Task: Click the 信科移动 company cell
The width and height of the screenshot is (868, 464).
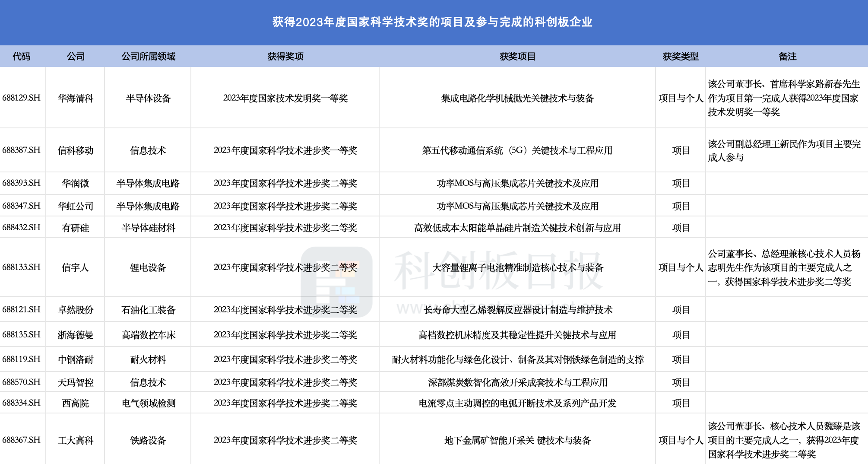Action: click(76, 151)
